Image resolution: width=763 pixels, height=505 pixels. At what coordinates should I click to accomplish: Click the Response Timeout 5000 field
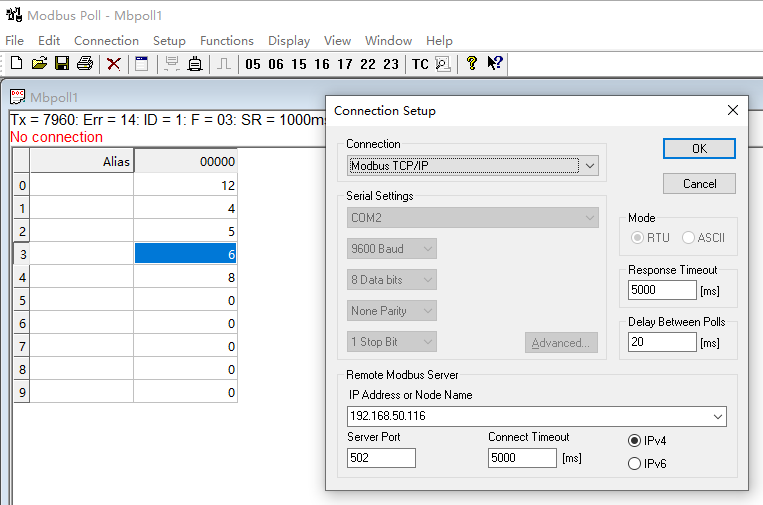[x=662, y=290]
